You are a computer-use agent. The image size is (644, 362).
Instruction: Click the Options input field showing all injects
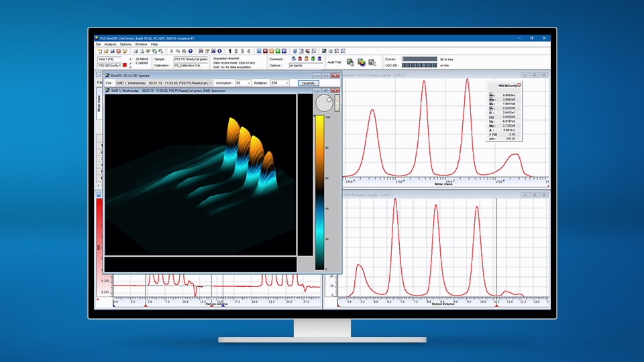click(307, 65)
